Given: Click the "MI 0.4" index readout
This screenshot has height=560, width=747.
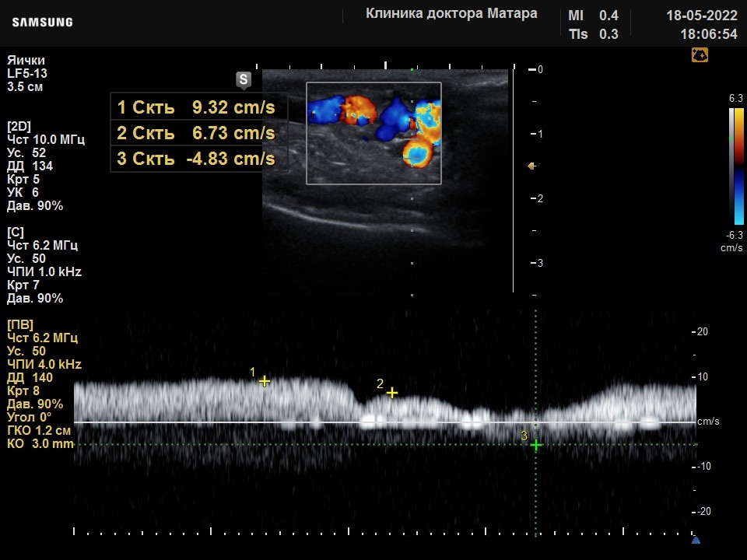Looking at the screenshot, I should (593, 16).
